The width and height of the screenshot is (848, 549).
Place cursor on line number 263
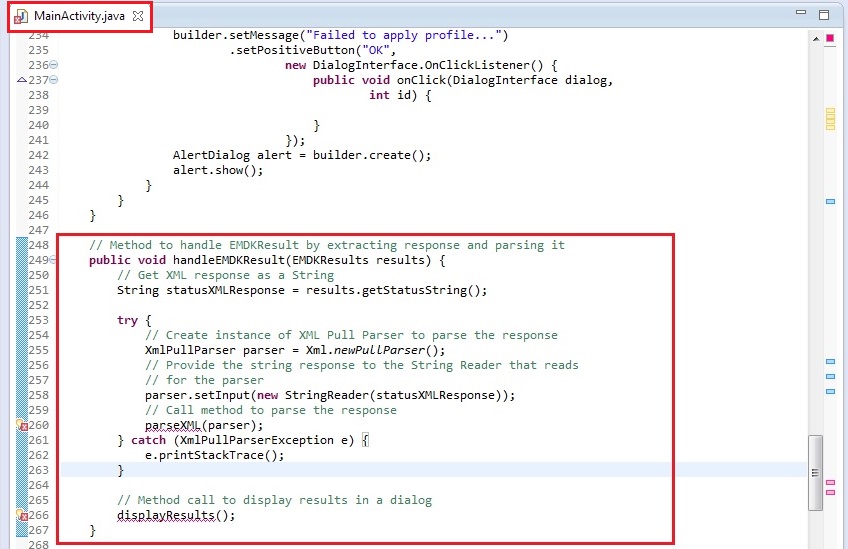coord(38,470)
